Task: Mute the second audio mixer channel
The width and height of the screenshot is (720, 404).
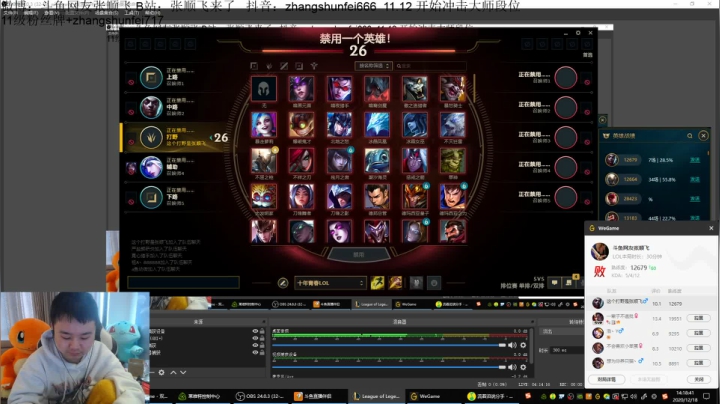Action: tap(512, 367)
